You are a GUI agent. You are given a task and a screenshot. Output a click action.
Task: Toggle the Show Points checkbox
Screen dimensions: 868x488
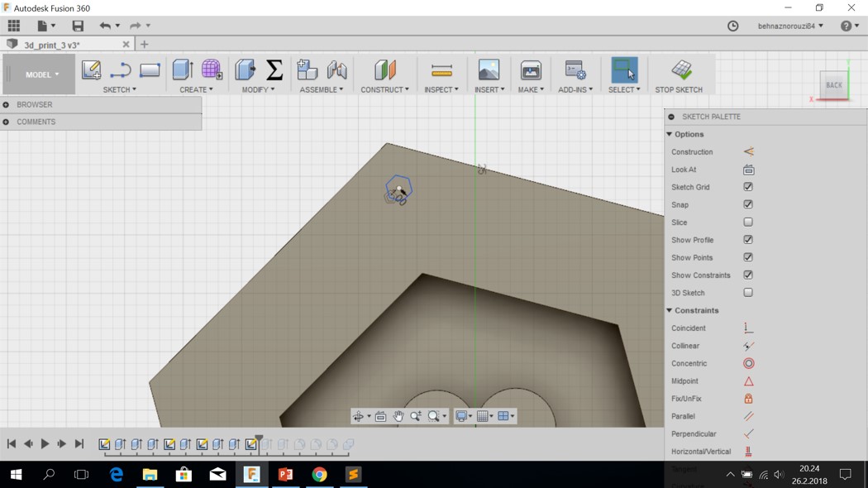(748, 257)
